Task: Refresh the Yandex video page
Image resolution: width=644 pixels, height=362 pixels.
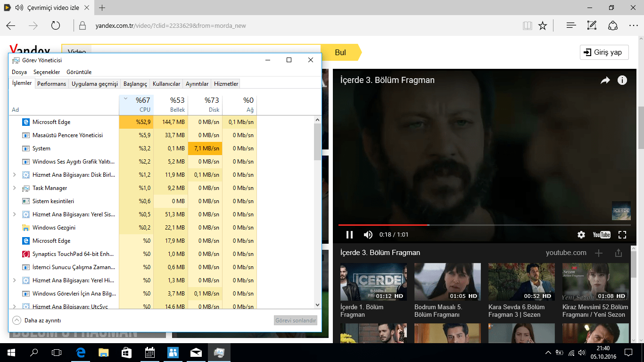Action: point(56,25)
